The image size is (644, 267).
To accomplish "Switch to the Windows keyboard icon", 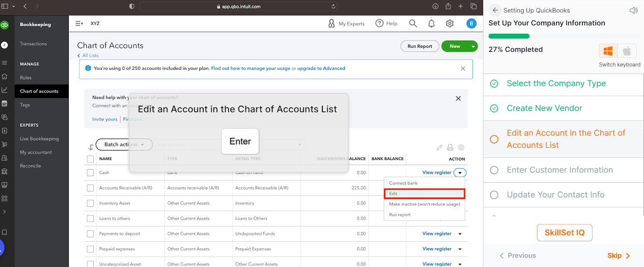I will [x=608, y=51].
